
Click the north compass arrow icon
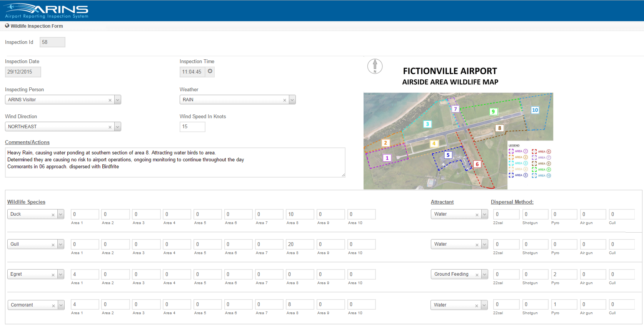coord(375,66)
